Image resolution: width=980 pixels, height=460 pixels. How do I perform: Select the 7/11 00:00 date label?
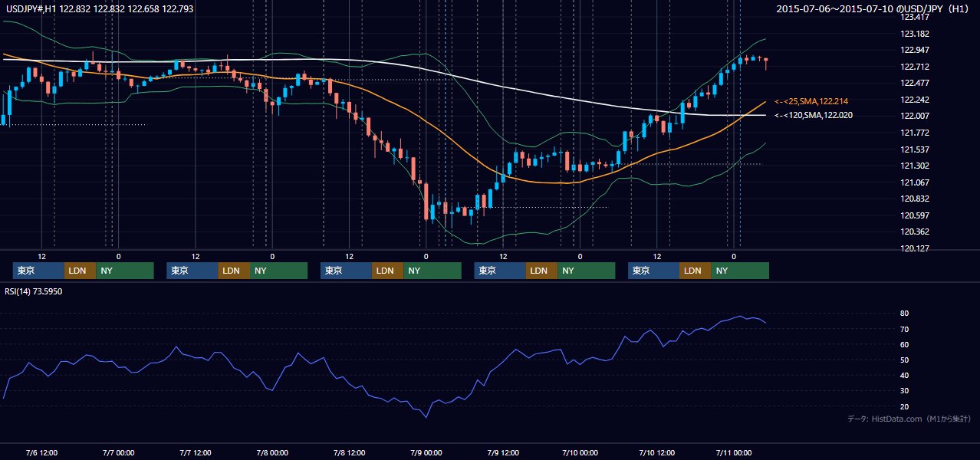[x=734, y=452]
